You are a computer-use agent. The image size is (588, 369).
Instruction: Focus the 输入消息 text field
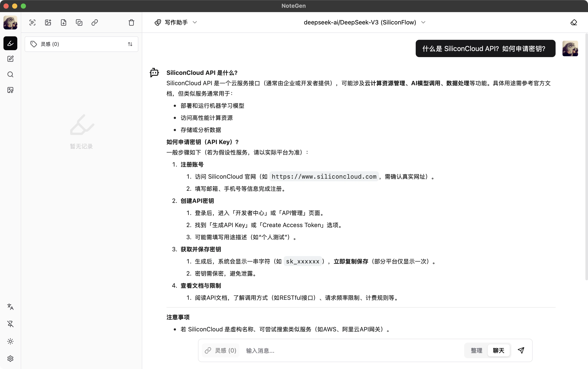click(351, 350)
